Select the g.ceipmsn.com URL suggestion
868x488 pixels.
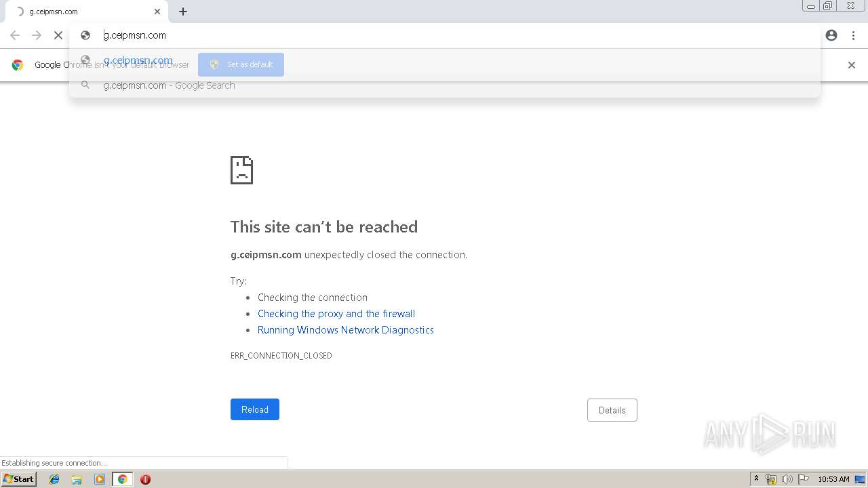[444, 60]
